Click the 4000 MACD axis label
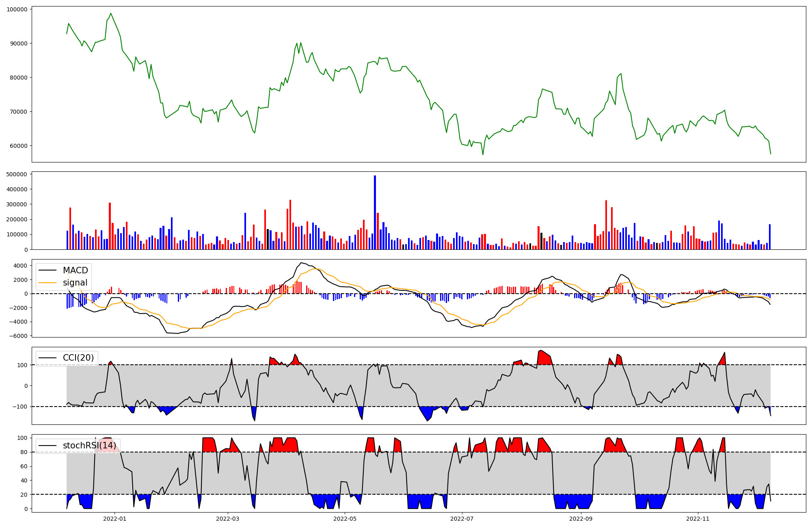The width and height of the screenshot is (812, 528). (x=20, y=266)
